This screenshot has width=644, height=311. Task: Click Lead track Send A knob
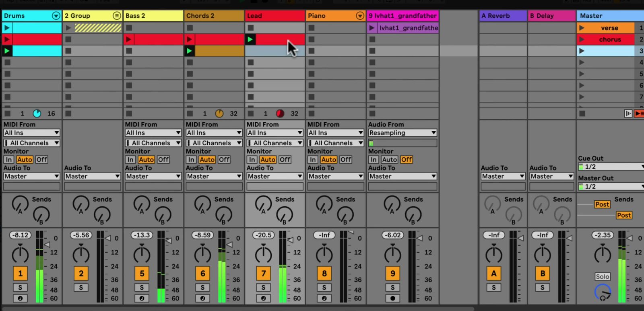pos(263,204)
